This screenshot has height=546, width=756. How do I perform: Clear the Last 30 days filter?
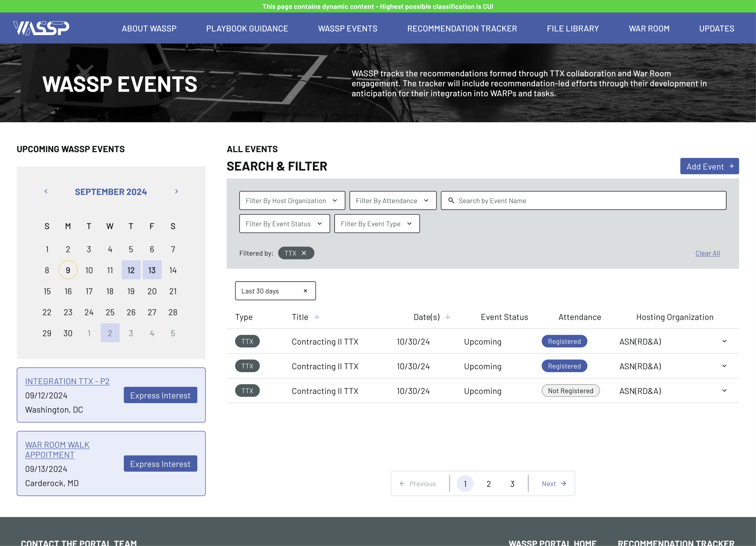pyautogui.click(x=305, y=291)
